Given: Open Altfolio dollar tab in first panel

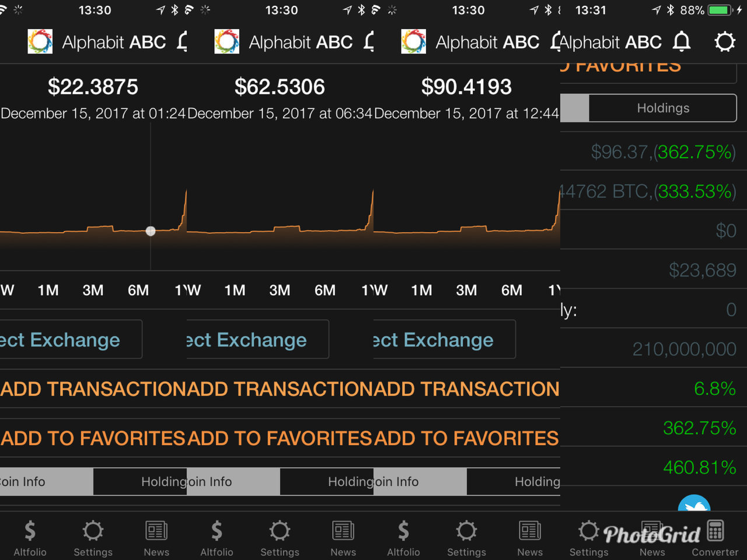Looking at the screenshot, I should (30, 538).
